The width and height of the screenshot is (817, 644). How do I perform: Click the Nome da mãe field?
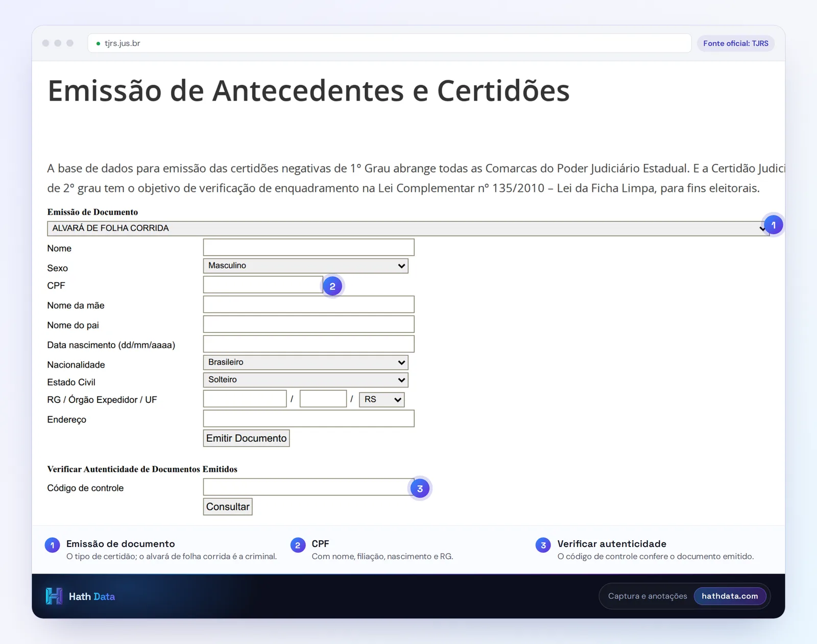pos(308,304)
